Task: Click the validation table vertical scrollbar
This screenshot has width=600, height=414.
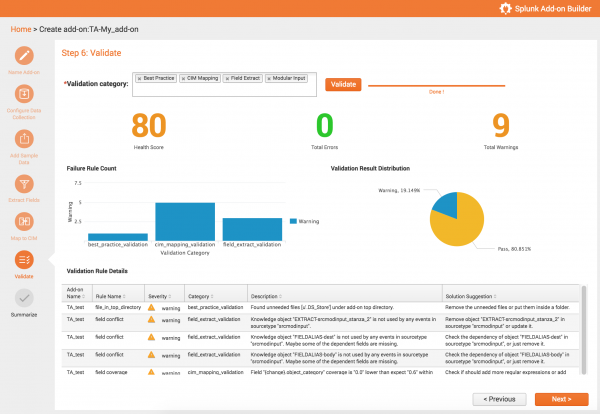Action: [584, 329]
